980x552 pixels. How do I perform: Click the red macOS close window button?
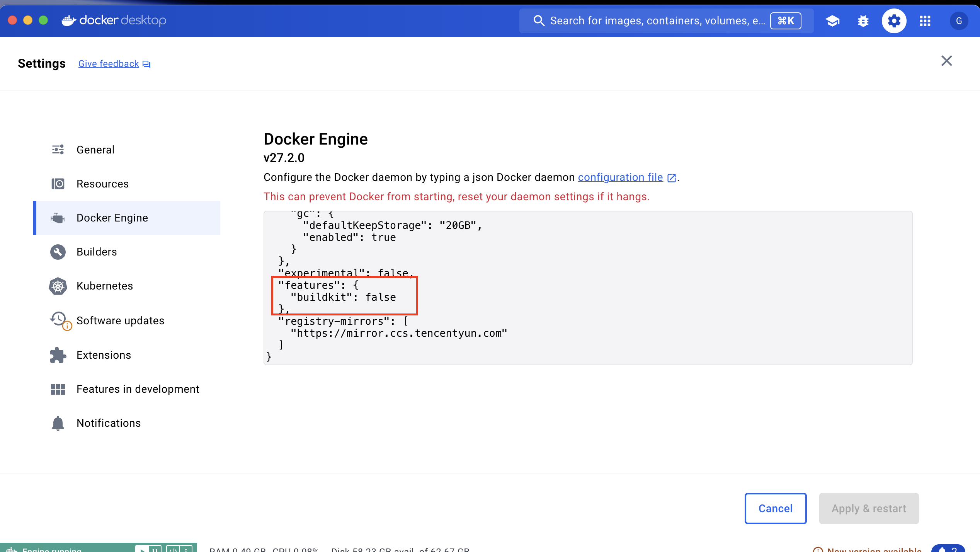(x=12, y=20)
